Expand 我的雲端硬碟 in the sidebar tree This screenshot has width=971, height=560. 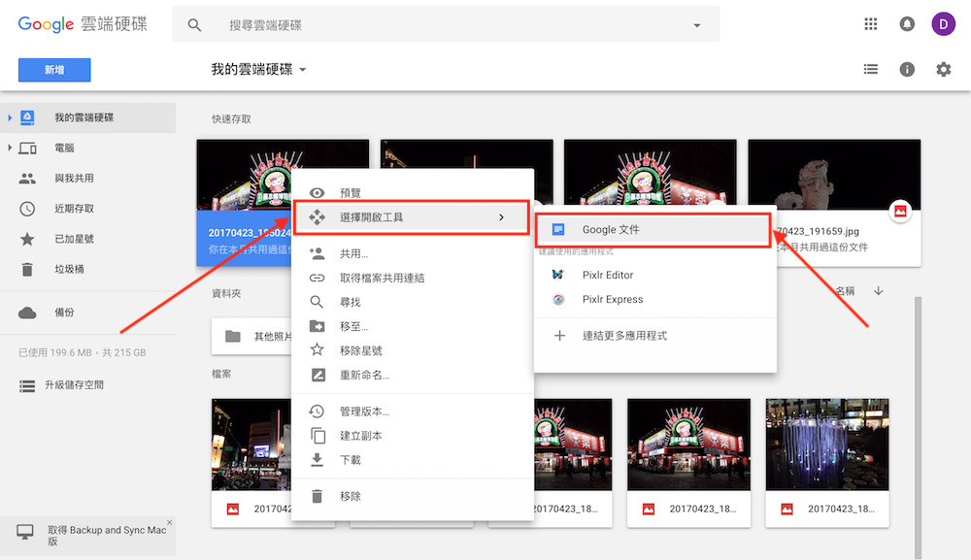point(10,117)
